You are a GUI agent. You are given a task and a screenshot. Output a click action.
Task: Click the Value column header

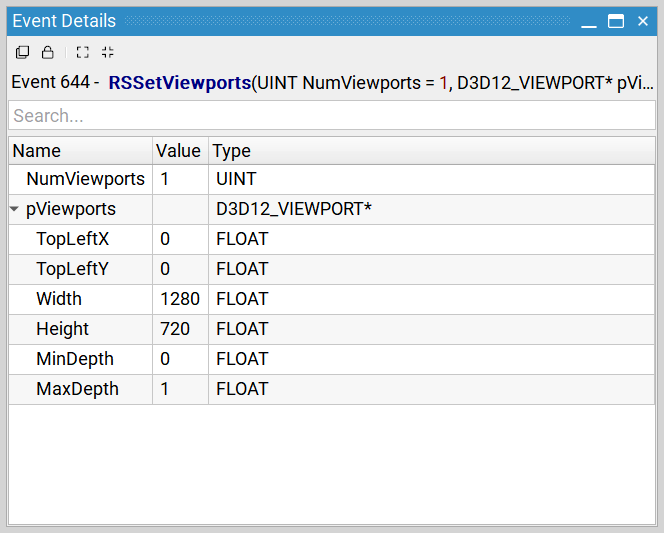(179, 151)
